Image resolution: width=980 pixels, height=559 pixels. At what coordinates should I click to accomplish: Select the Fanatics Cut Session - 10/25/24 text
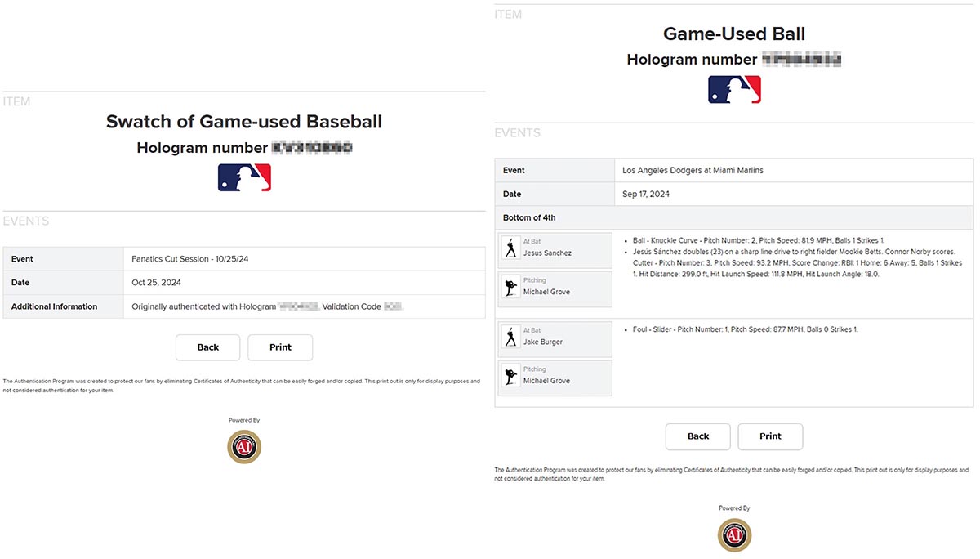coord(191,259)
